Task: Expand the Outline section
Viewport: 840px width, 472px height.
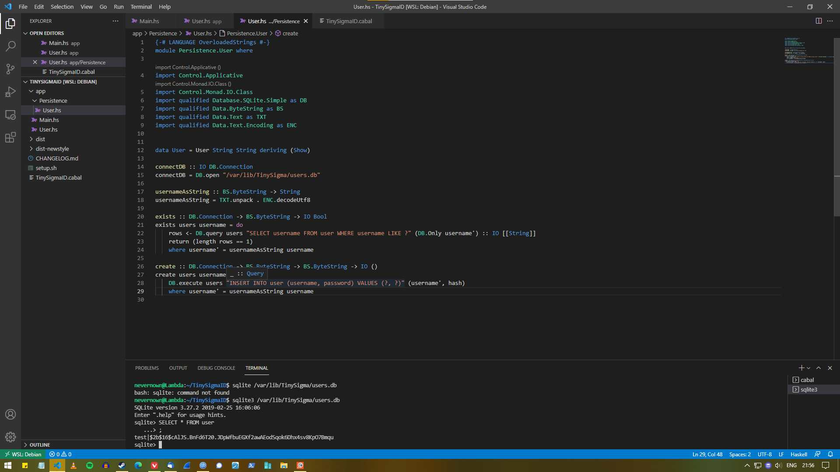Action: coord(40,445)
